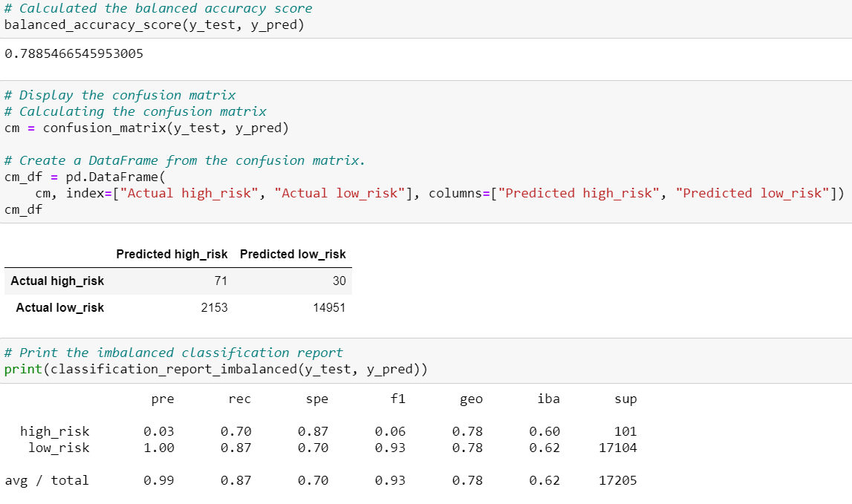Click the 'iba' column header in the report
This screenshot has width=852, height=504.
[x=548, y=399]
